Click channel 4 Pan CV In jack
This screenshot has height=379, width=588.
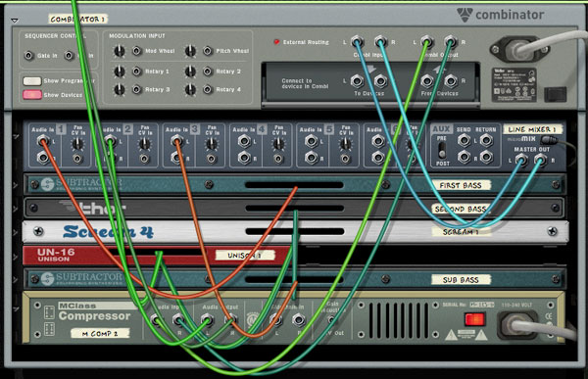[x=278, y=159]
